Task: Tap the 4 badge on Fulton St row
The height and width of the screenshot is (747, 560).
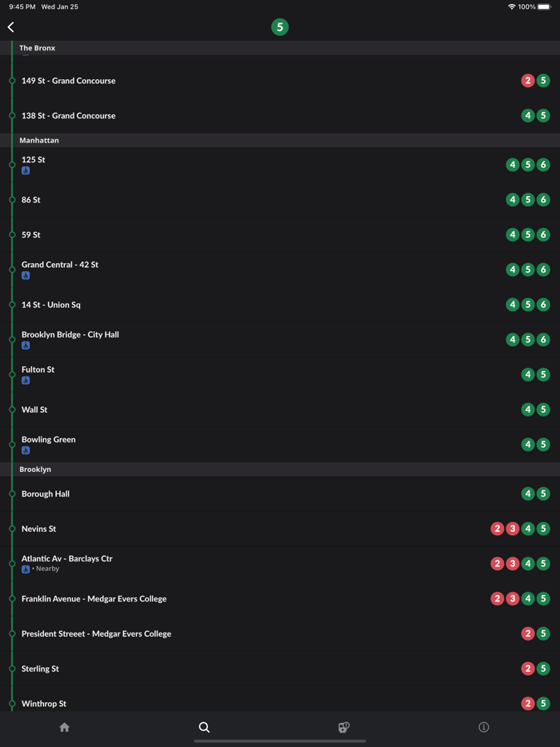Action: [x=527, y=374]
